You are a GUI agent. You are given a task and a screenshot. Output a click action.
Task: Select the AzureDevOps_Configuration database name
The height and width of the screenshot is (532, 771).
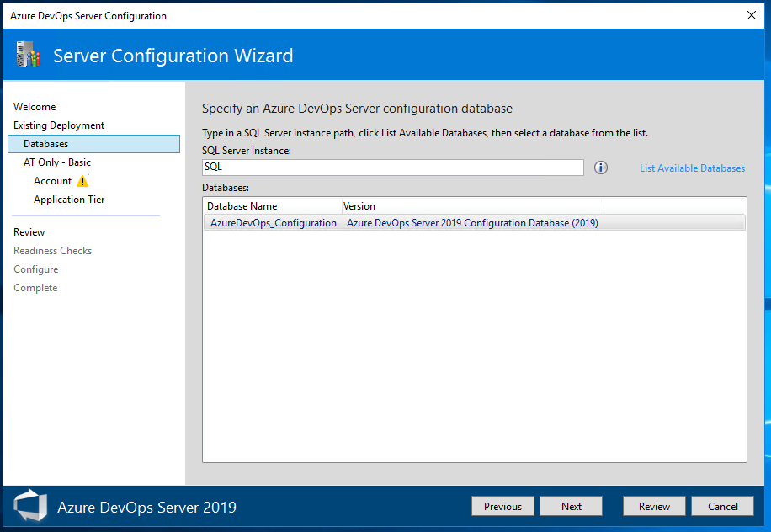[274, 223]
